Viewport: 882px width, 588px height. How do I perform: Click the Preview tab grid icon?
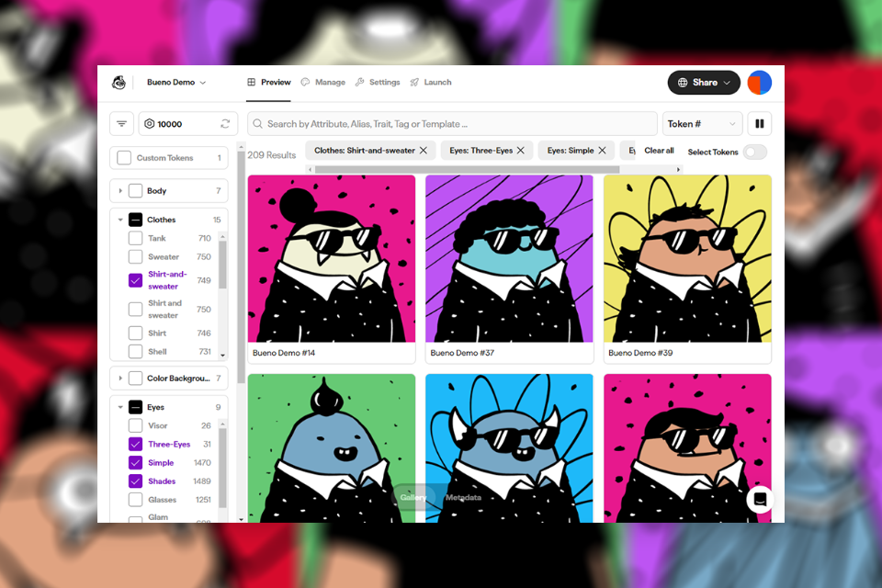(252, 82)
